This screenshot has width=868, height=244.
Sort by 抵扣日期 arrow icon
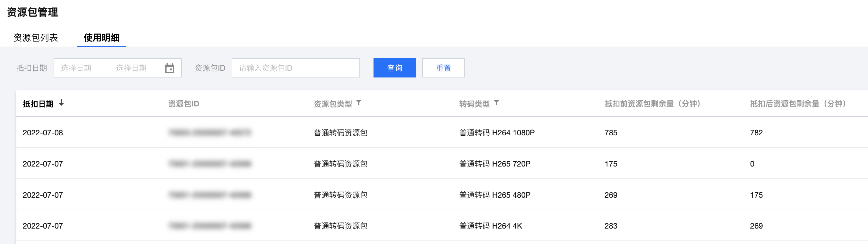click(61, 103)
